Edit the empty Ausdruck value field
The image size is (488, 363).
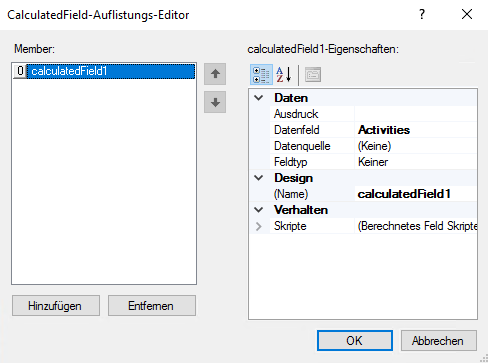(x=415, y=114)
